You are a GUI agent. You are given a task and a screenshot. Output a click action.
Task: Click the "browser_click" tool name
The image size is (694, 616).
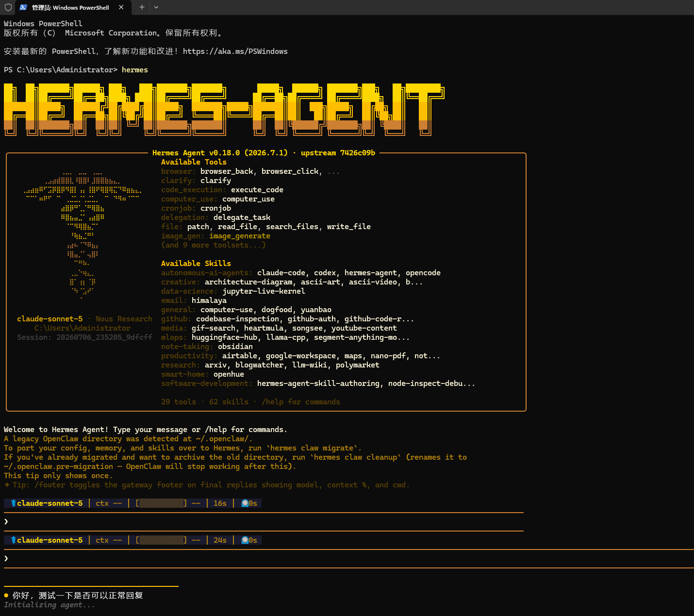click(290, 171)
